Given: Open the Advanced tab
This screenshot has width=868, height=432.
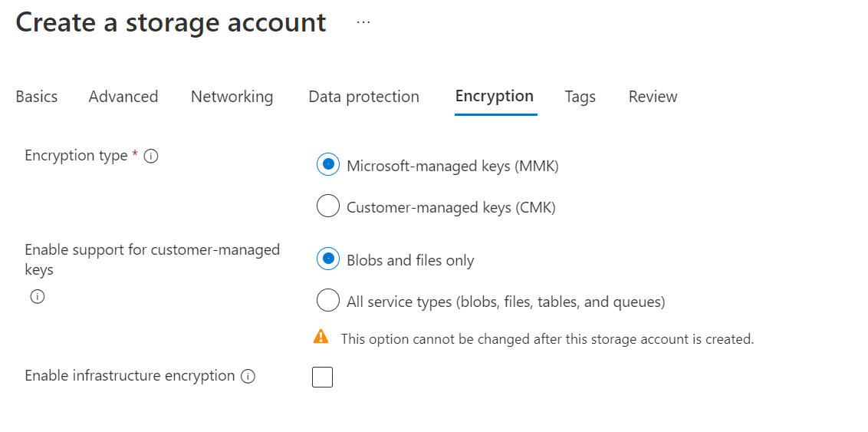Looking at the screenshot, I should tap(123, 97).
